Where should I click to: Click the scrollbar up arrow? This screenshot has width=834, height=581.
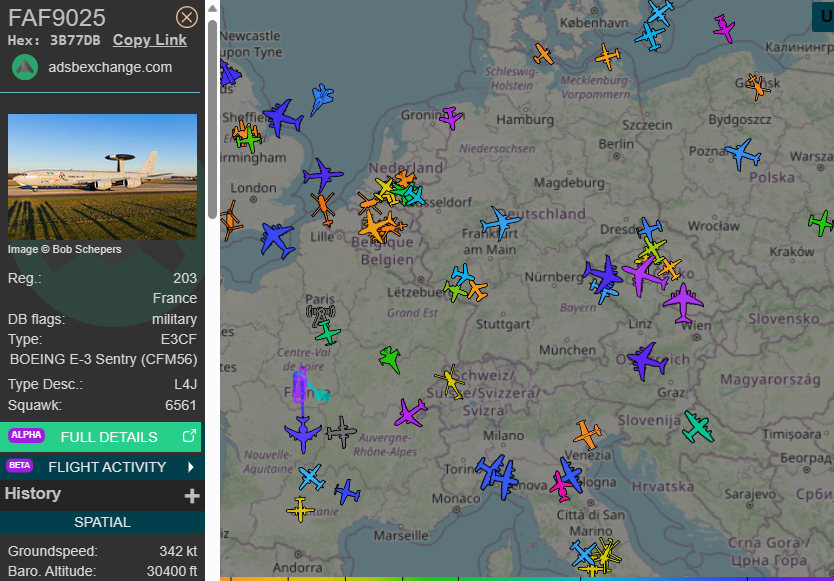coord(212,8)
